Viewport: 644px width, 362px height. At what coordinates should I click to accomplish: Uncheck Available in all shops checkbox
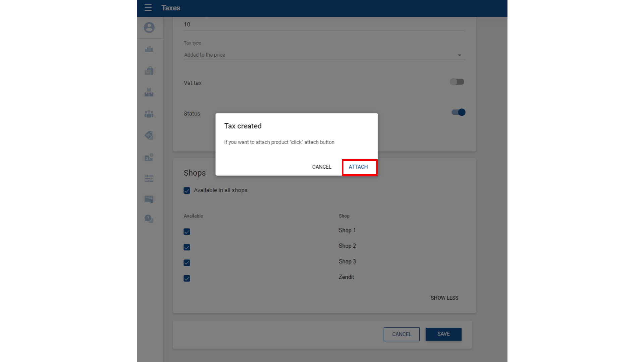coord(187,190)
